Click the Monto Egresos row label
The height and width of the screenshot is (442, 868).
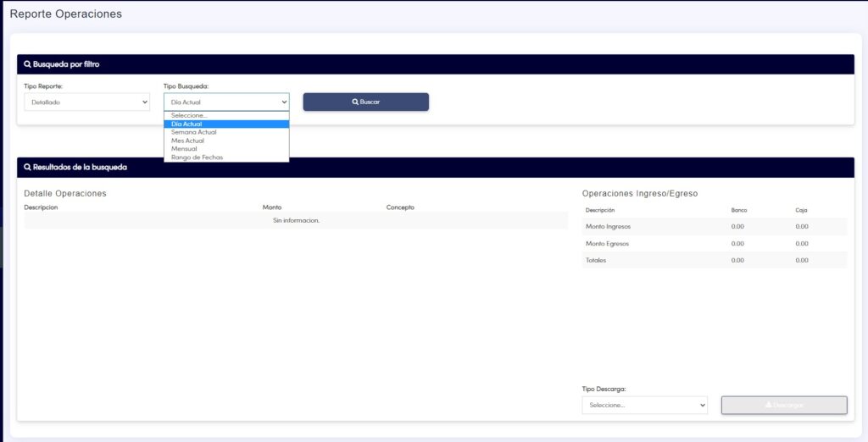pyautogui.click(x=607, y=243)
